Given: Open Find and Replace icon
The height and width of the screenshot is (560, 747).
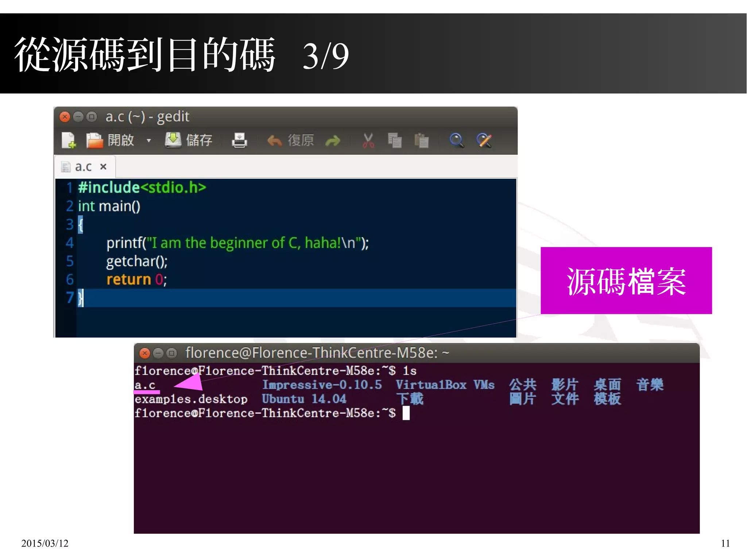Looking at the screenshot, I should [484, 140].
